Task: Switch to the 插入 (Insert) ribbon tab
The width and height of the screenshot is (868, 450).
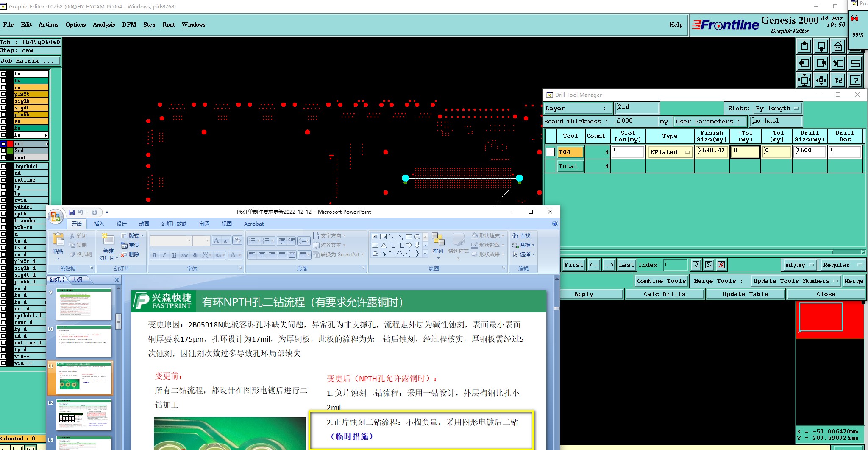Action: tap(99, 224)
